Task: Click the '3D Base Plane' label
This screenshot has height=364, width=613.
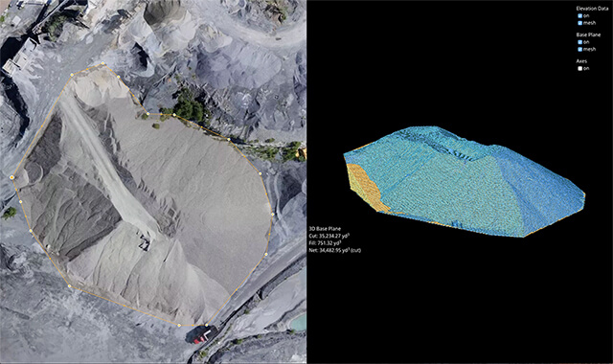Action: point(325,229)
